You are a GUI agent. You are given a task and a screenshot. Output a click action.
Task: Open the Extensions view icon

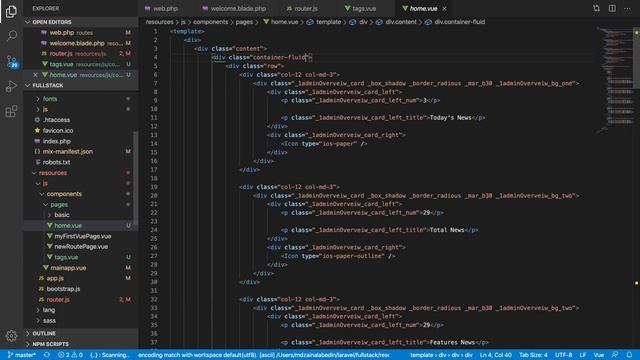click(11, 111)
